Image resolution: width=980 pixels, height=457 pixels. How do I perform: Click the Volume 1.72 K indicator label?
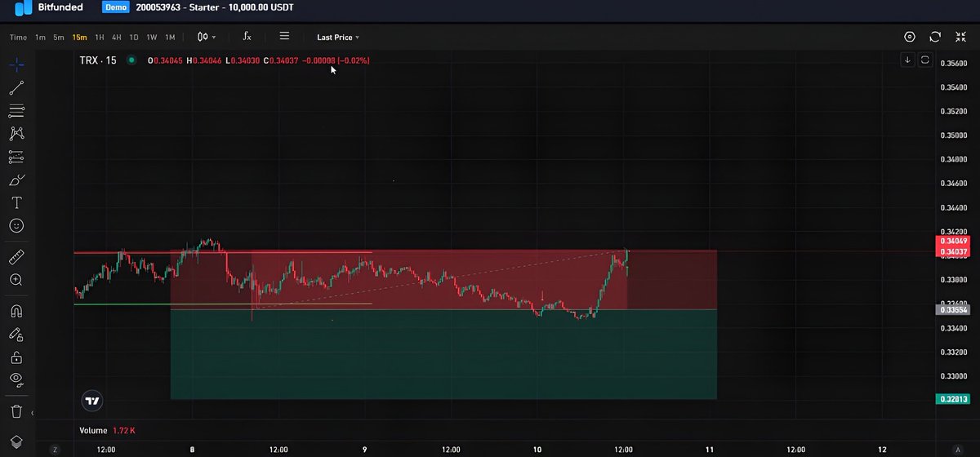(x=107, y=430)
